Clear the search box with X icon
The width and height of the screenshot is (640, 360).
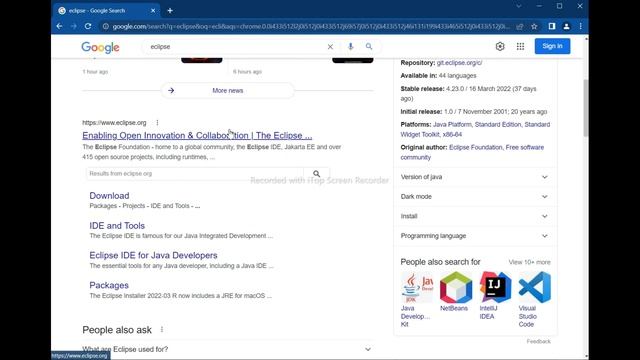coord(330,47)
